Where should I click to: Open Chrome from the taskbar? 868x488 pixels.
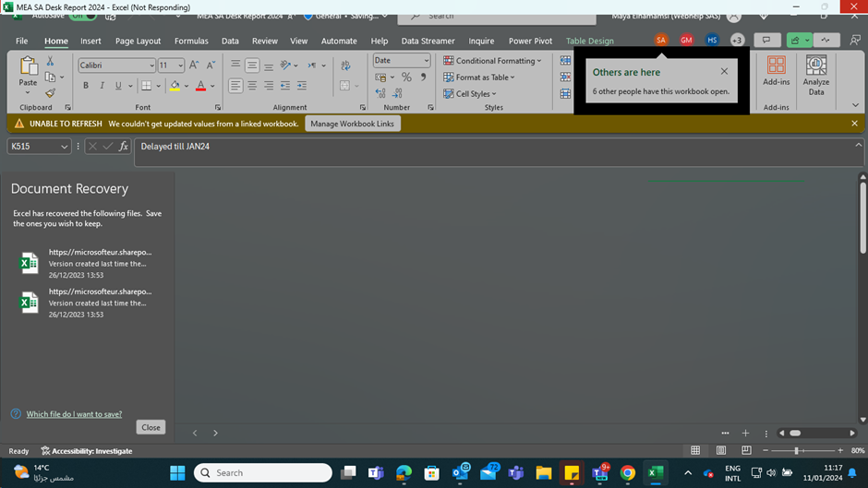coord(627,473)
